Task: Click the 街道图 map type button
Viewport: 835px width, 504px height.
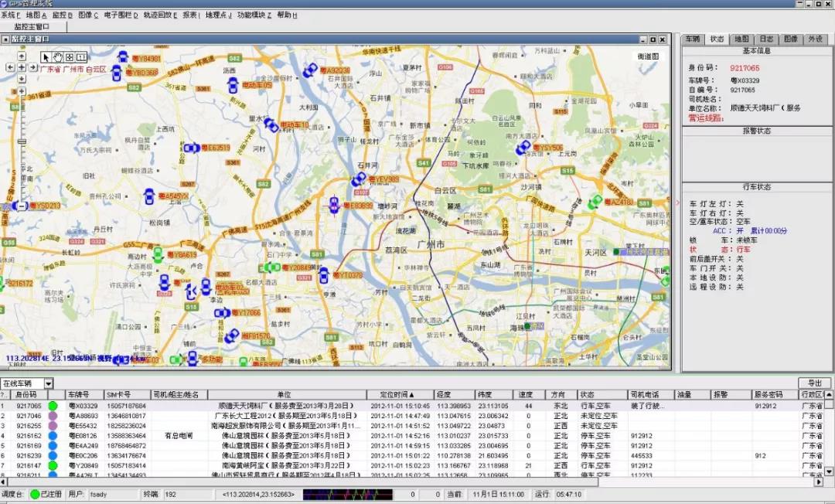Action: coord(648,56)
